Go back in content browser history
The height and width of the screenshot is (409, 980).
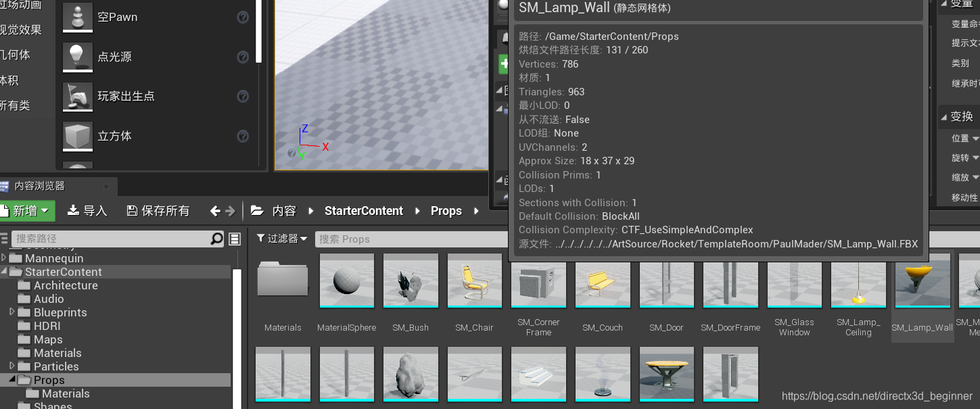tap(215, 211)
